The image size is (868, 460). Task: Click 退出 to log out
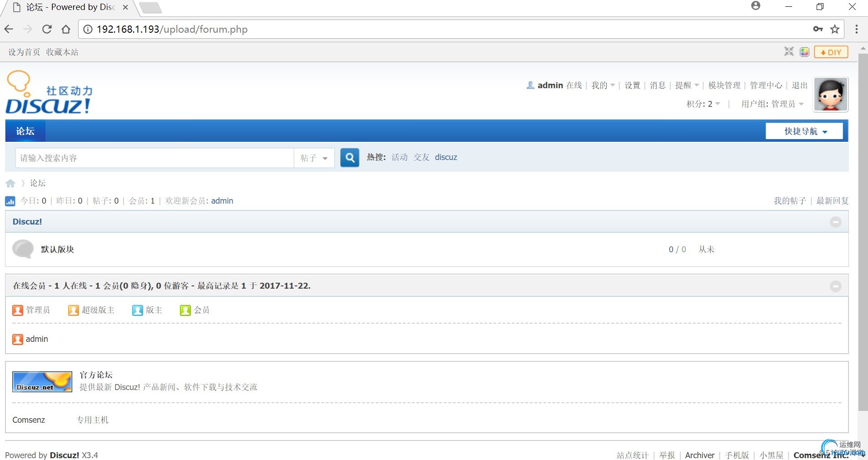click(x=799, y=85)
